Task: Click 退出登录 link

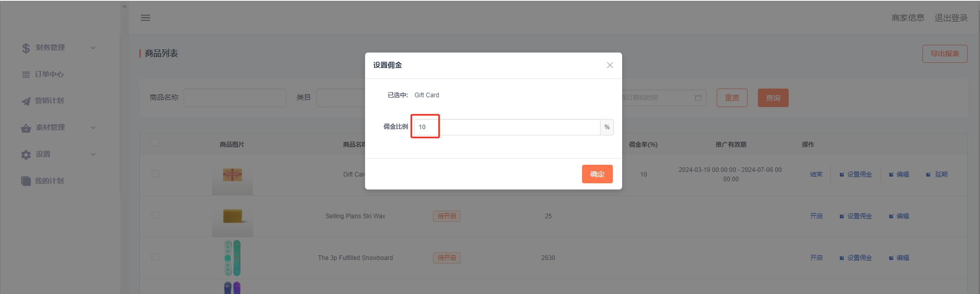Action: [x=951, y=18]
